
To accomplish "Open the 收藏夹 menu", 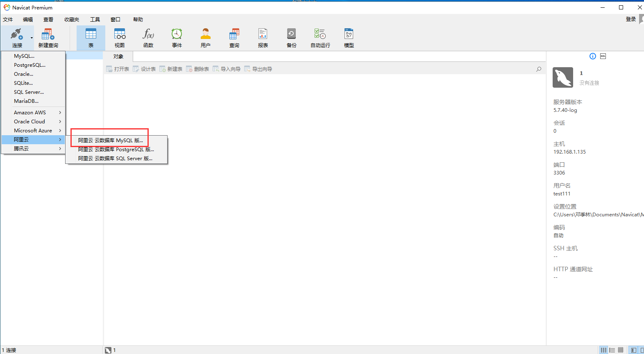I will [72, 19].
